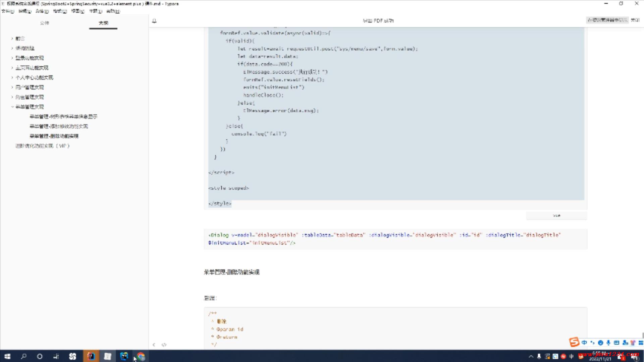Screen dimensions: 644x362
Task: Go to 菜单管理-删除功能实现 outline heading
Action: [54, 136]
